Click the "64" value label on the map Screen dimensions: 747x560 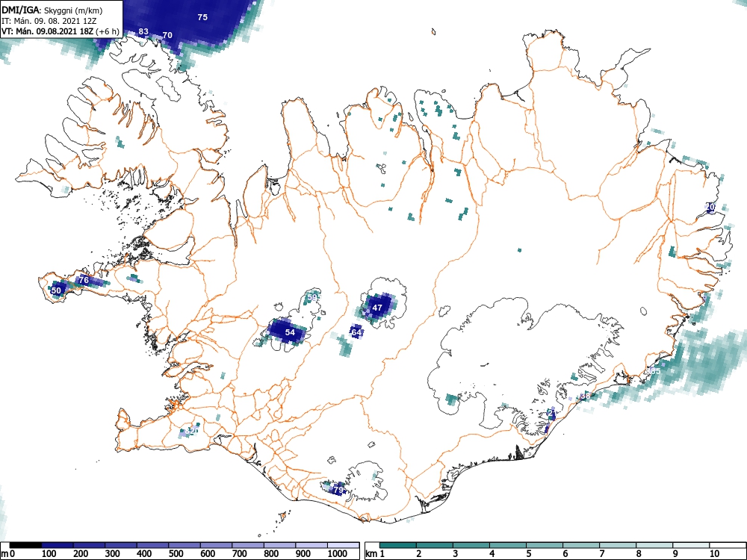(356, 332)
